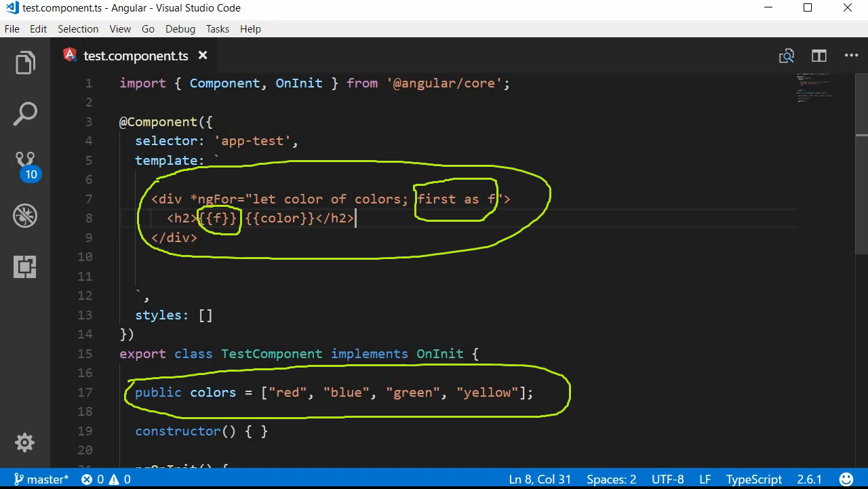Viewport: 868px width, 489px height.
Task: Click the master* branch indicator
Action: (41, 479)
